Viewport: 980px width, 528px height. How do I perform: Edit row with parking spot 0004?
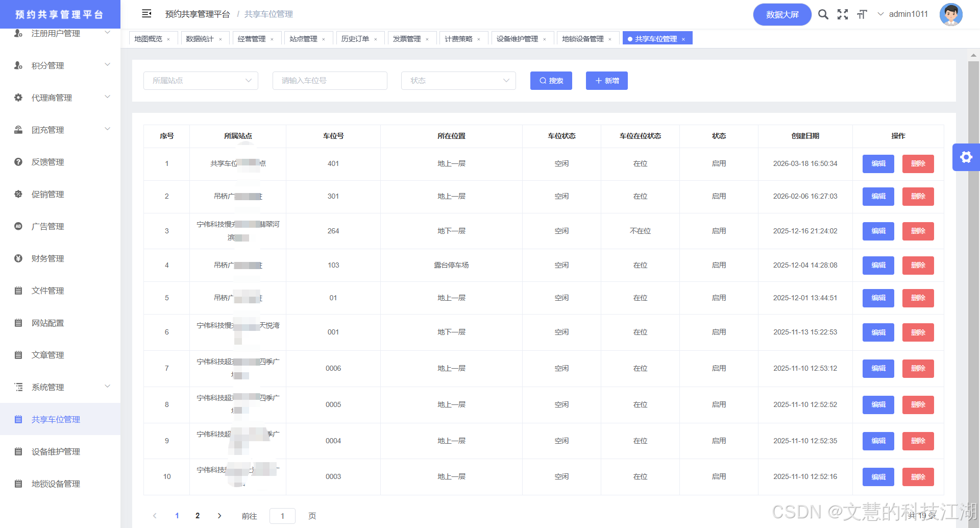(x=878, y=441)
